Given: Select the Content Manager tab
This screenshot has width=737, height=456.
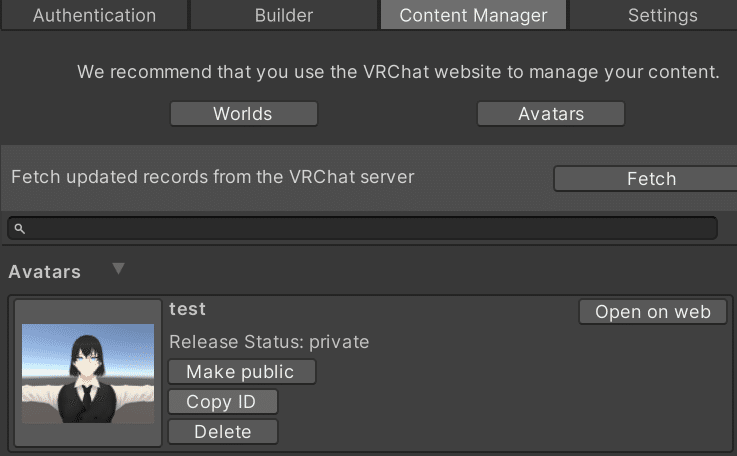Looking at the screenshot, I should click(473, 15).
